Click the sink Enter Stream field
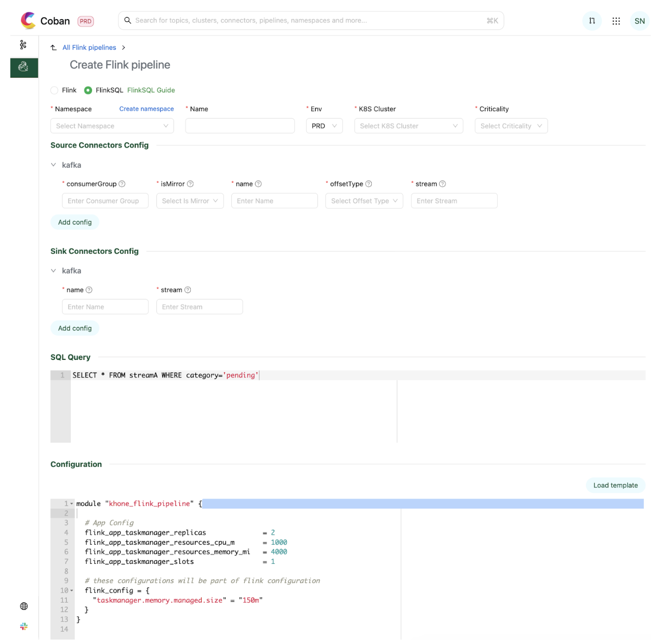 click(200, 307)
